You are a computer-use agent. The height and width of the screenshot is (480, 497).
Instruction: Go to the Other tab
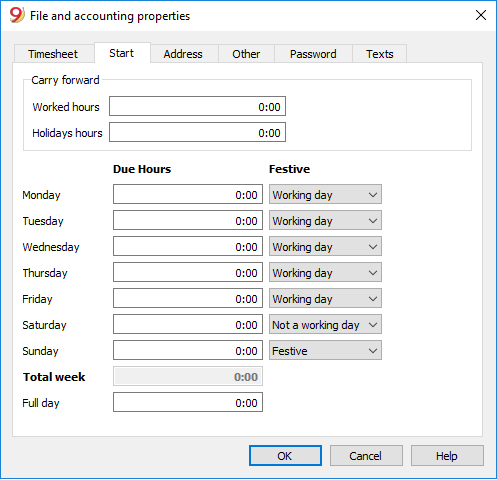pos(246,54)
